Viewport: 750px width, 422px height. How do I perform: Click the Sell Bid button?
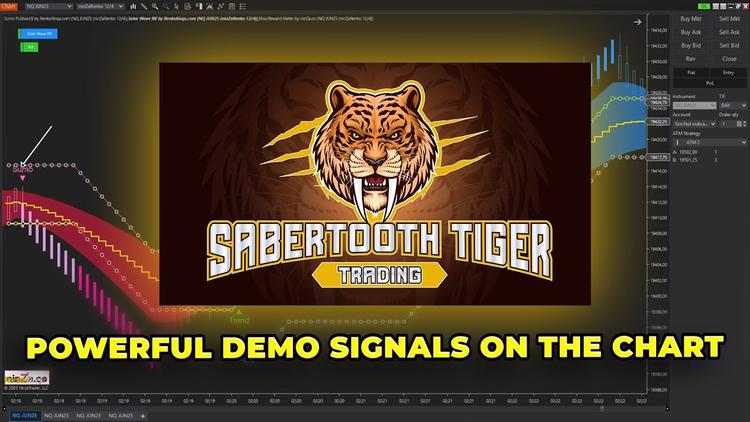(x=729, y=45)
